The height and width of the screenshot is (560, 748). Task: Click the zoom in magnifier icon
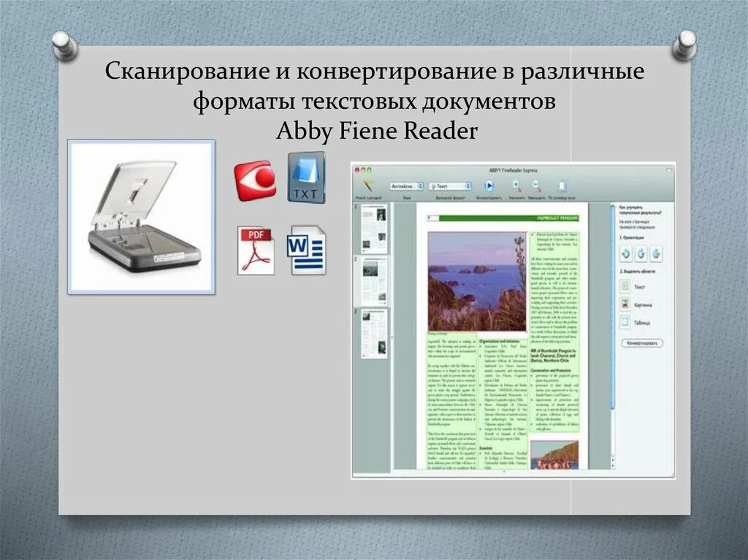pyautogui.click(x=516, y=185)
